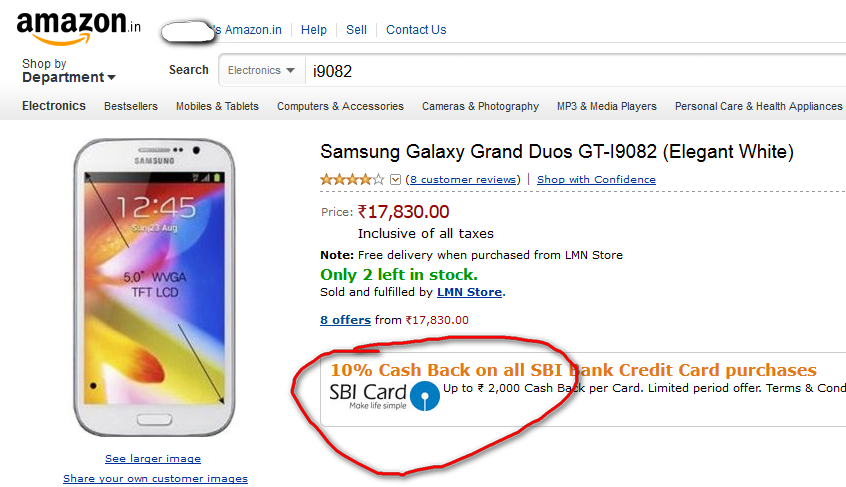846x487 pixels.
Task: Click the Samsung Galaxy Grand product image
Action: [154, 287]
